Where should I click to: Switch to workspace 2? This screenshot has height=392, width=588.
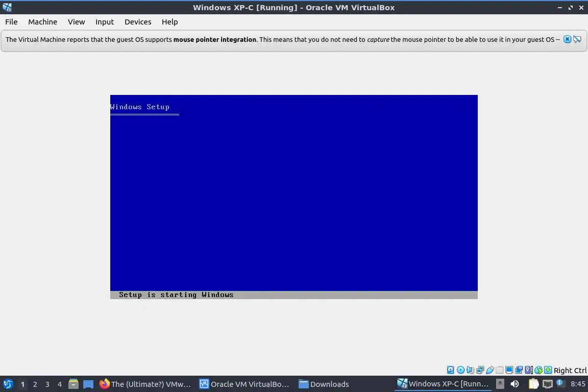(x=35, y=384)
